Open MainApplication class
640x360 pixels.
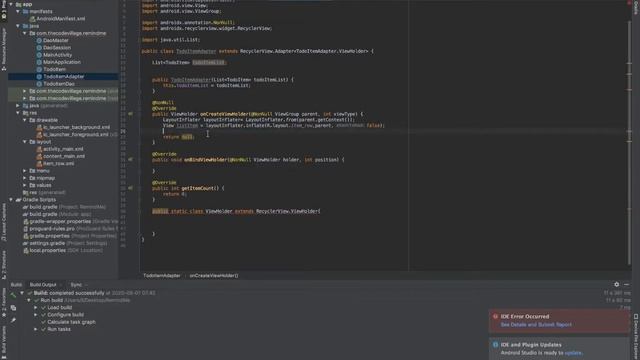pos(62,62)
